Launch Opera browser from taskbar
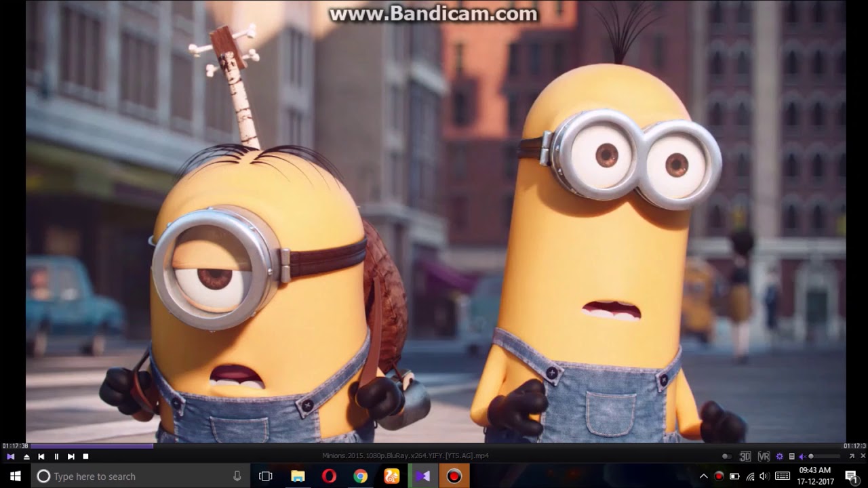Viewport: 868px width, 488px height. coord(329,476)
